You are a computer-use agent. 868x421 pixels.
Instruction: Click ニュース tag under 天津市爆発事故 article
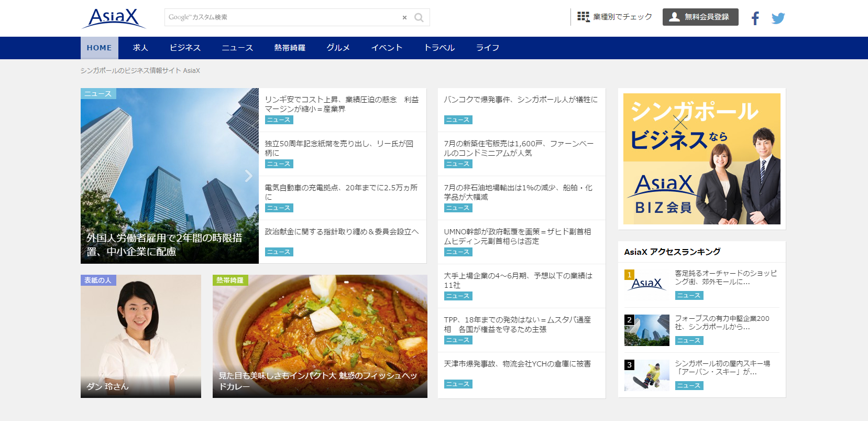458,384
